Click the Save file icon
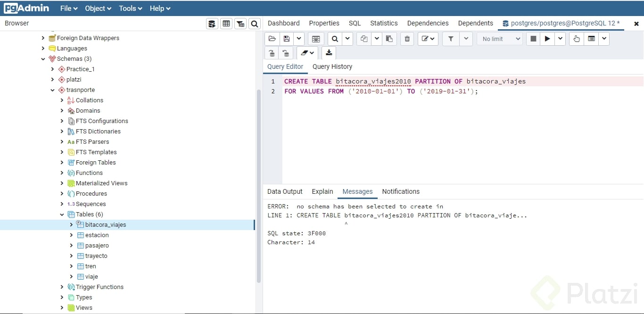This screenshot has height=314, width=644. coord(286,39)
